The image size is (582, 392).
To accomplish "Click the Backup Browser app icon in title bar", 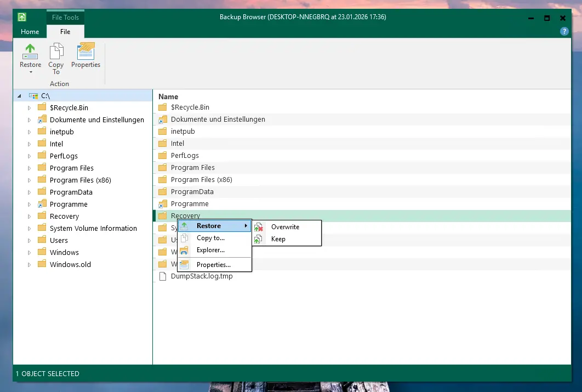I will point(22,17).
